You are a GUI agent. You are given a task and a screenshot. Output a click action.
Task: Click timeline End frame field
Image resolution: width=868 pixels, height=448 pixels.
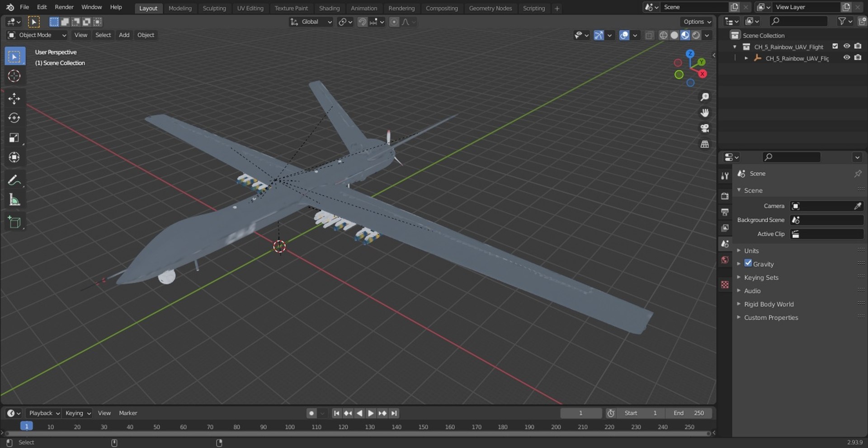click(689, 413)
